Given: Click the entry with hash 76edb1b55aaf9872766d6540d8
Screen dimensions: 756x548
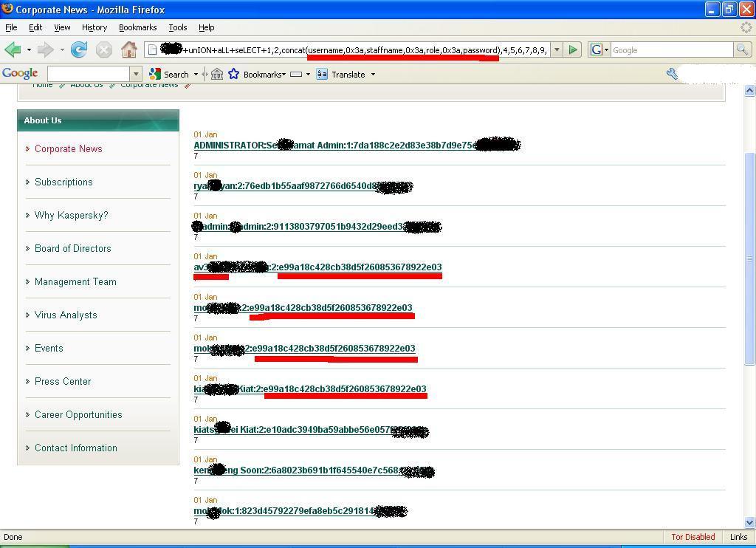Looking at the screenshot, I should click(303, 186).
